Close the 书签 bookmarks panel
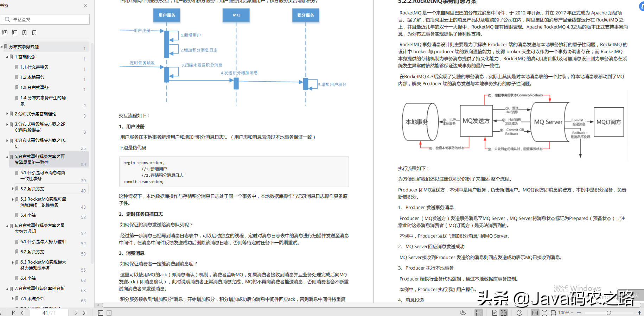 pos(85,6)
